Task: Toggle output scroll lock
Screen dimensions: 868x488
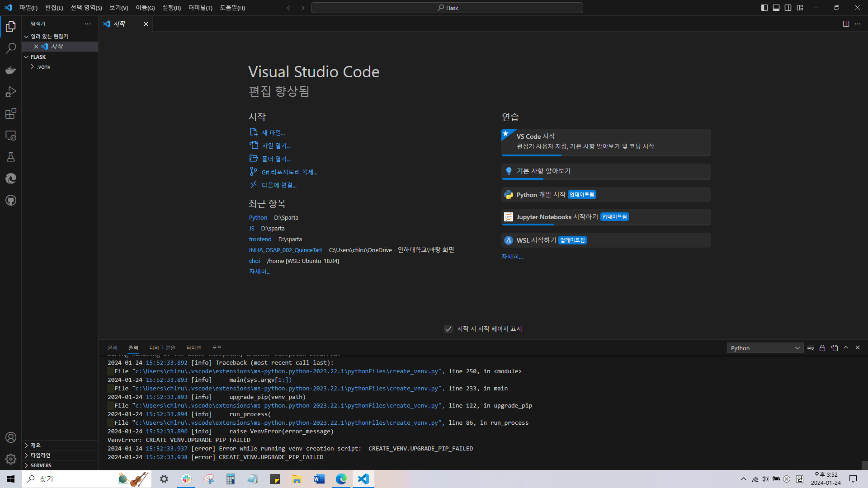Action: (x=822, y=348)
